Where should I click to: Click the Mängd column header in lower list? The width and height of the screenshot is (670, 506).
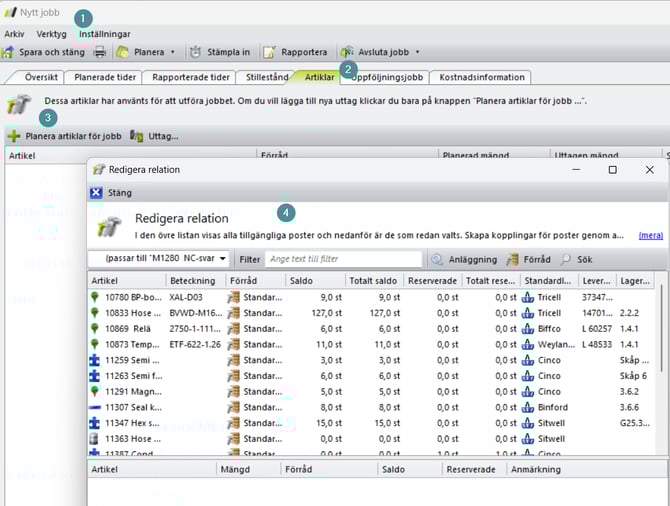[248, 469]
